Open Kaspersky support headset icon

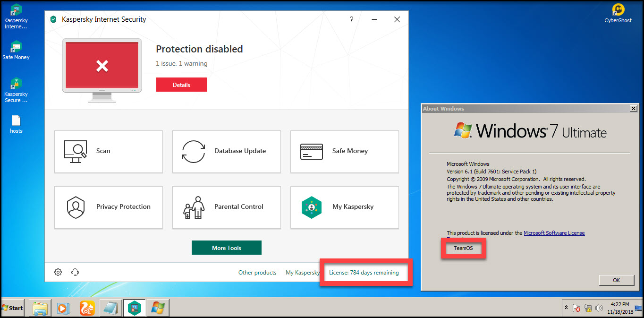75,272
